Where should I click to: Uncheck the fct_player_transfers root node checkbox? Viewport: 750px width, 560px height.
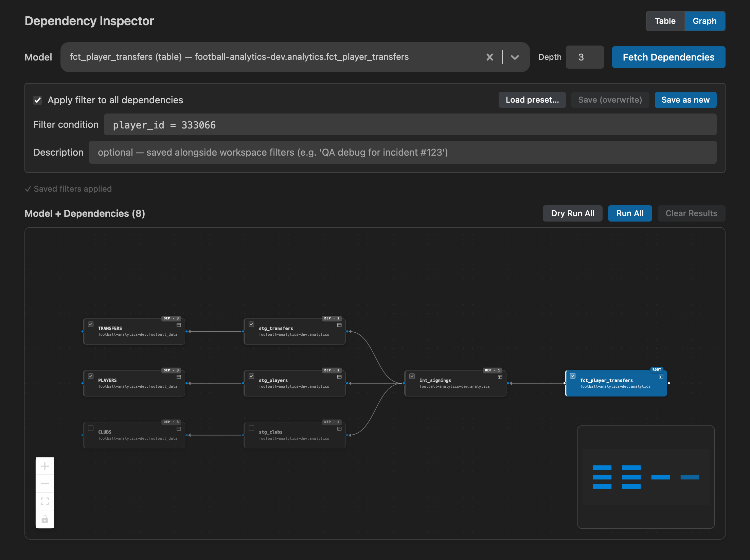pyautogui.click(x=573, y=376)
